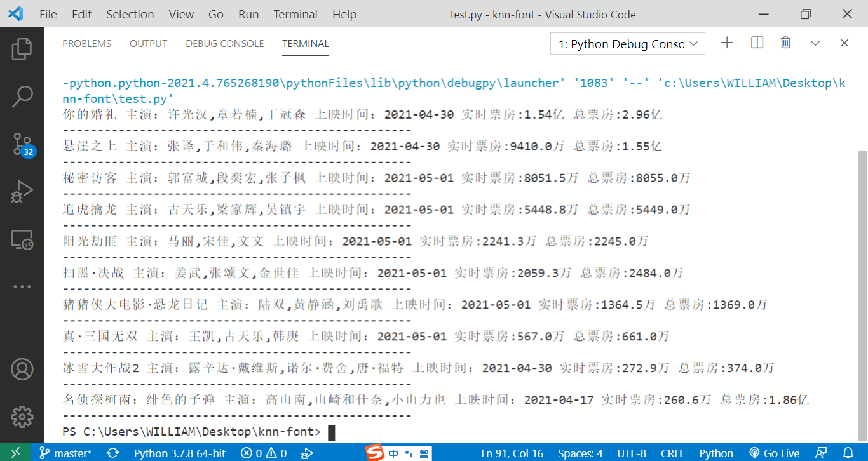This screenshot has height=461, width=868.
Task: Open the Edit menu
Action: click(81, 14)
